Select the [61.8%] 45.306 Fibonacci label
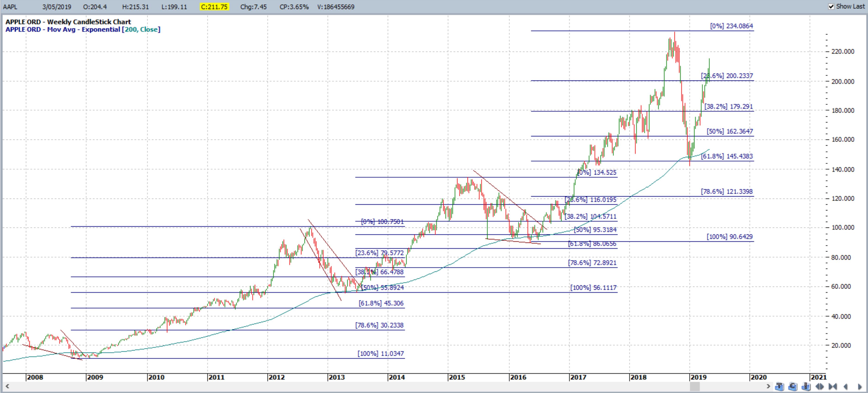Image resolution: width=868 pixels, height=393 pixels. tap(381, 303)
